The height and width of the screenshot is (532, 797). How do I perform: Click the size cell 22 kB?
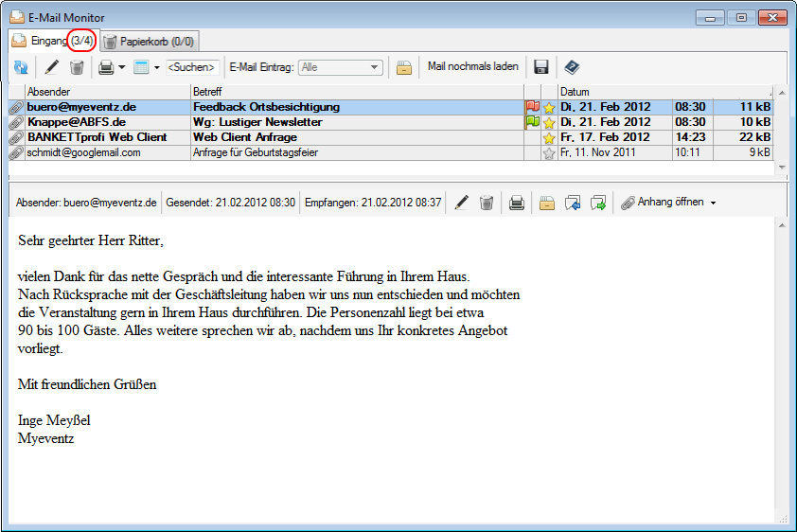point(754,137)
